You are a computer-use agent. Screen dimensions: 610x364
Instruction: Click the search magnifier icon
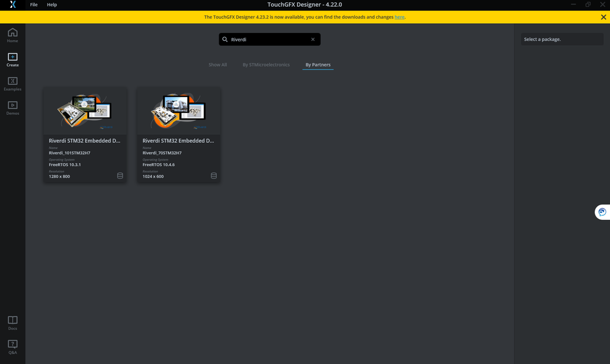(x=225, y=39)
